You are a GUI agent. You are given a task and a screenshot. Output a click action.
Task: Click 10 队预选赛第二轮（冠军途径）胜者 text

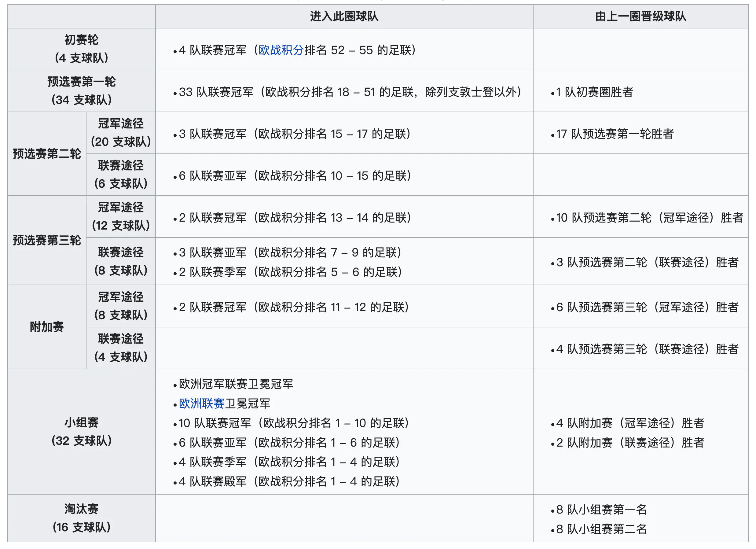(x=649, y=217)
